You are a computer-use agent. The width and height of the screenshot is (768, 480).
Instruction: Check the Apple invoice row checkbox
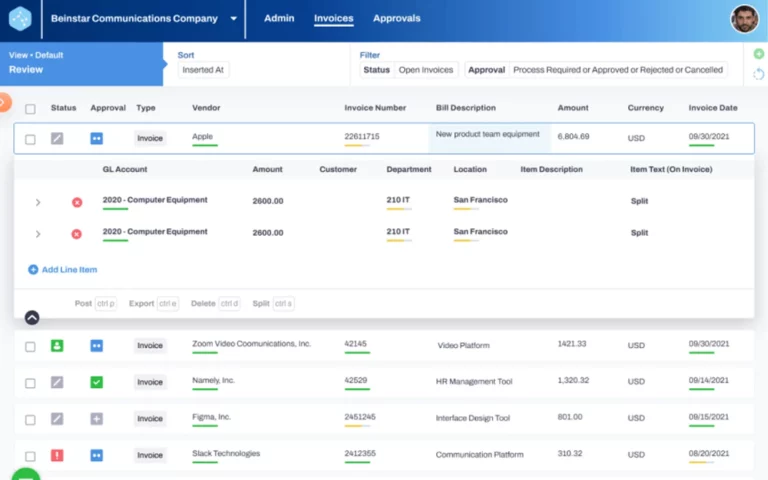click(x=30, y=139)
